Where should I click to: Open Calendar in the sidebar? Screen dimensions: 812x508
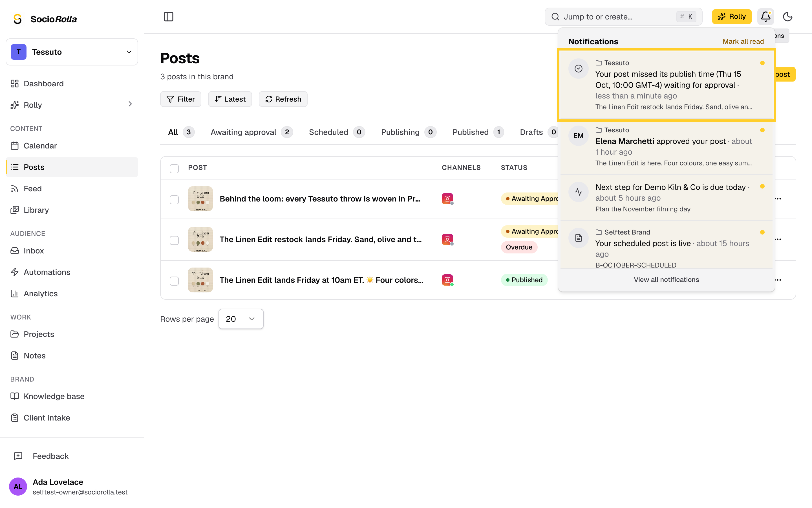(72, 145)
